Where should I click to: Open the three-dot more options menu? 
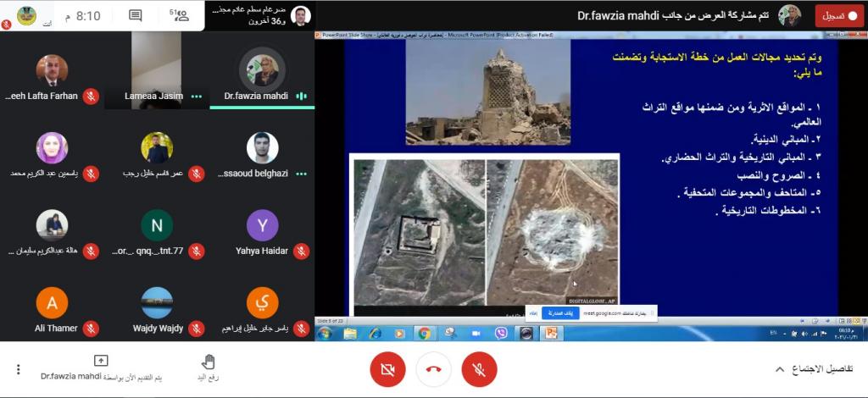(x=18, y=370)
